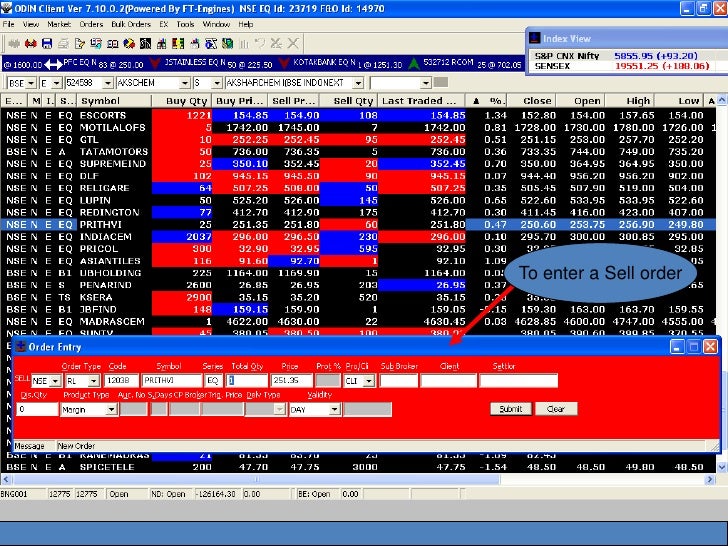
Task: Open the BSE exchange dropdown in the filter bar
Action: click(31, 83)
